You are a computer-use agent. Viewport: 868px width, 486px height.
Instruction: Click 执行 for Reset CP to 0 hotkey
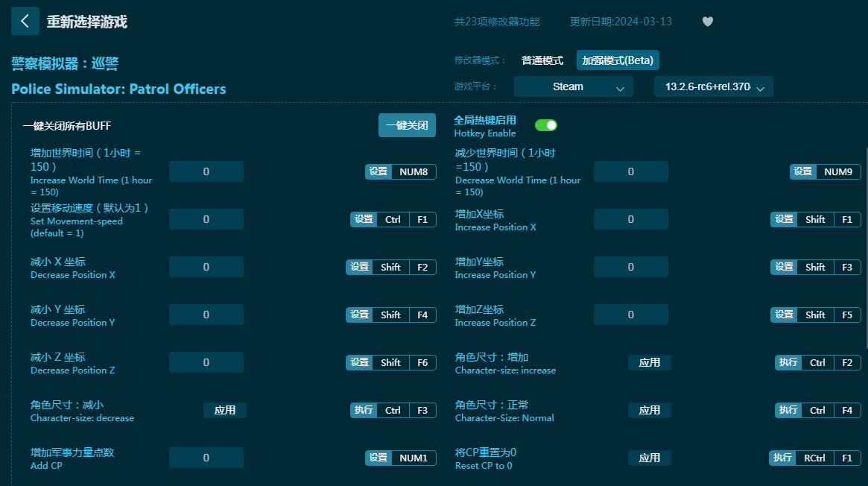pyautogui.click(x=783, y=458)
